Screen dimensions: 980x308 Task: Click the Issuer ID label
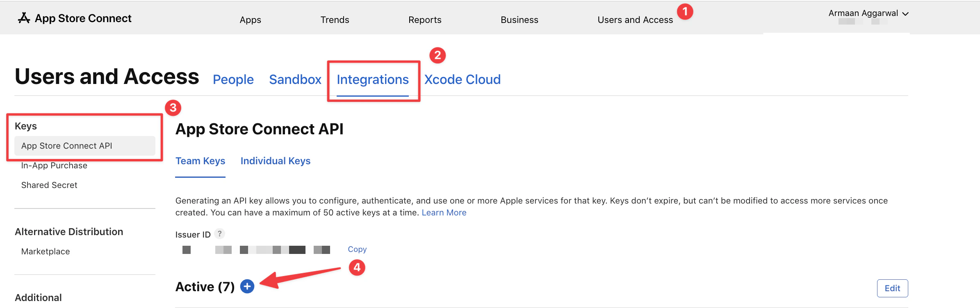pyautogui.click(x=193, y=234)
